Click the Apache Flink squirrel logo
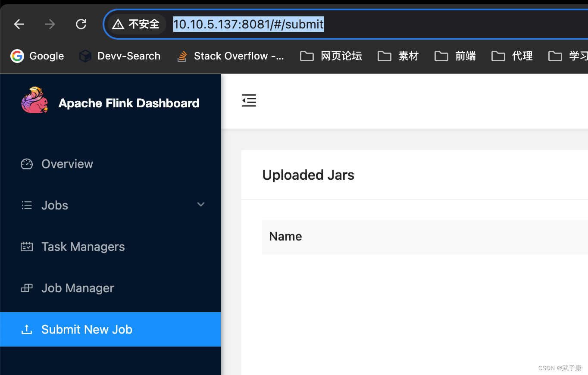 pyautogui.click(x=34, y=100)
